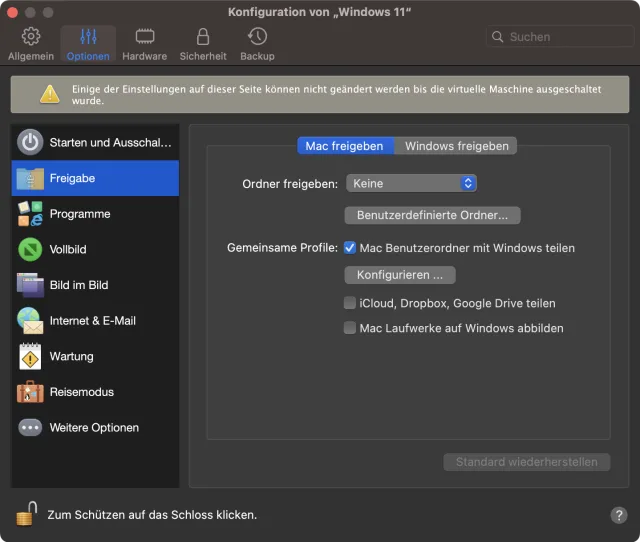
Task: Disable Mac Benutzerordner mit Windows teilen
Action: (x=350, y=248)
